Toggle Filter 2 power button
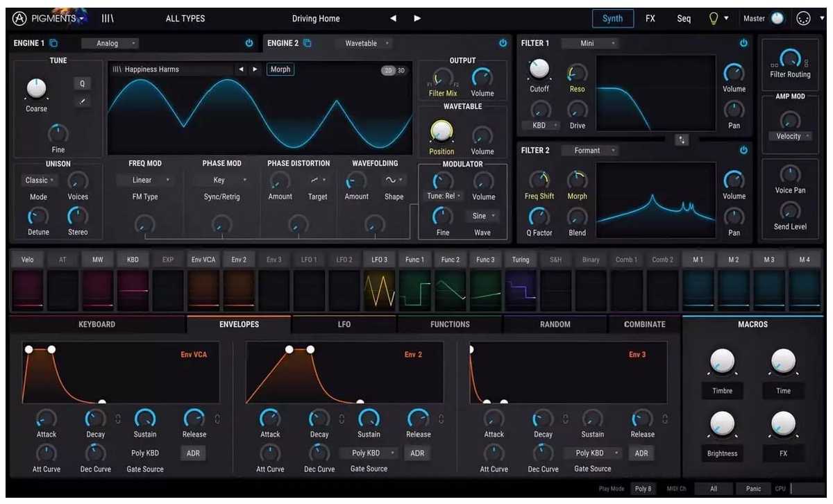833x504 pixels. point(743,150)
